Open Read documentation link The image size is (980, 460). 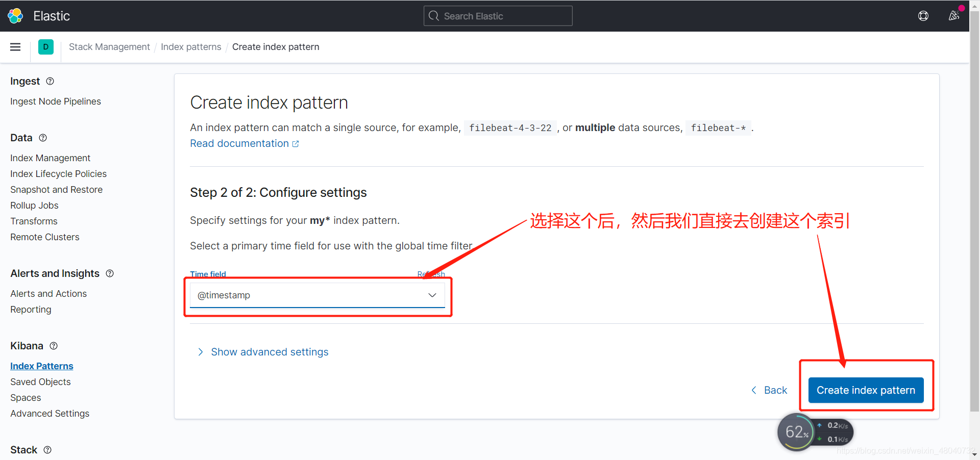pos(239,143)
